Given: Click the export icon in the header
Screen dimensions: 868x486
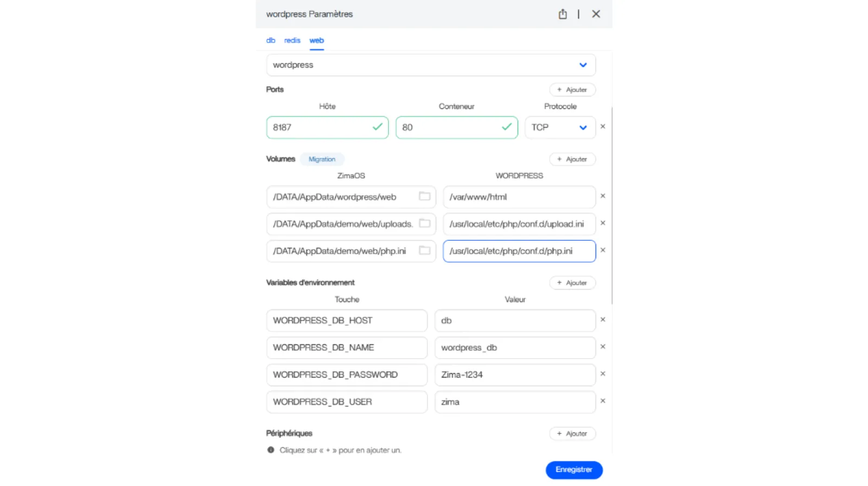Looking at the screenshot, I should pos(563,14).
